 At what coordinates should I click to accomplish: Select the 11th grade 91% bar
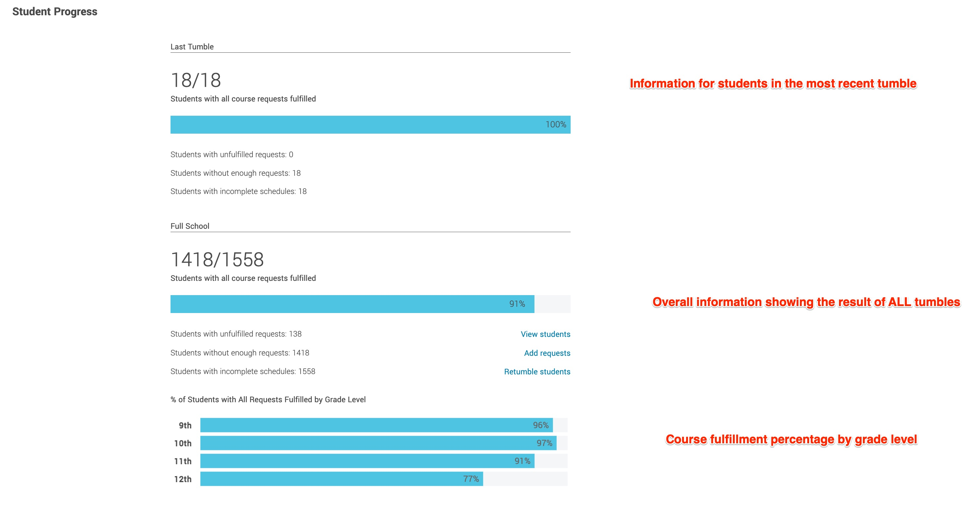367,461
